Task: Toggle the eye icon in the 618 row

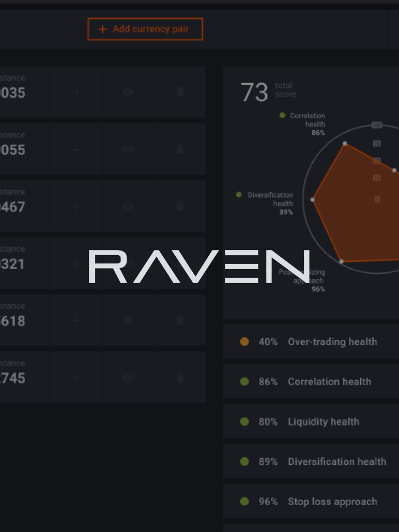Action: coord(128,320)
